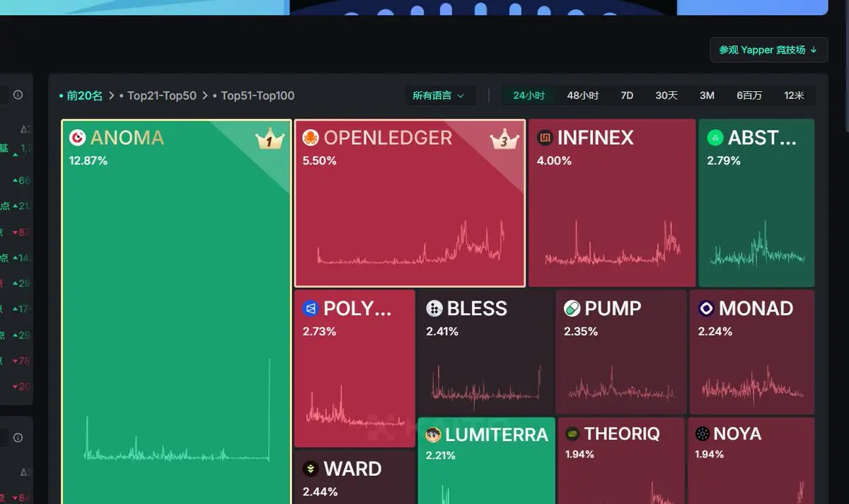
Task: Click the WARD logo icon
Action: [311, 468]
